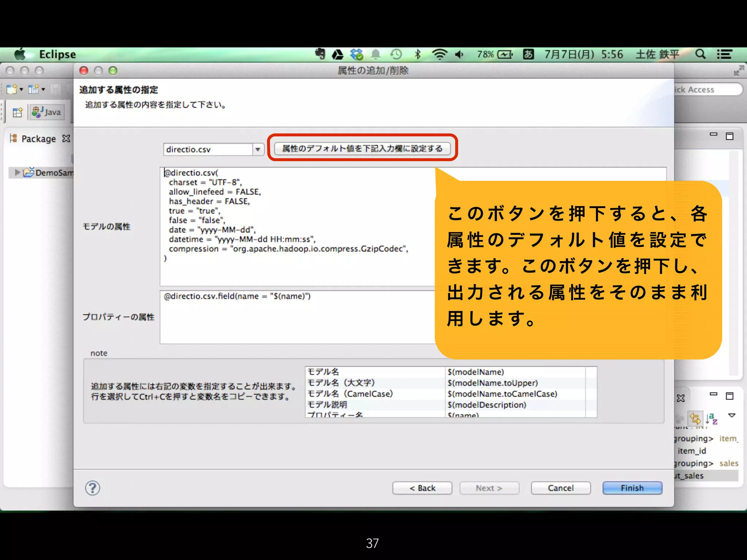Click the Sort alphabetically icon
747x560 pixels.
tap(711, 419)
